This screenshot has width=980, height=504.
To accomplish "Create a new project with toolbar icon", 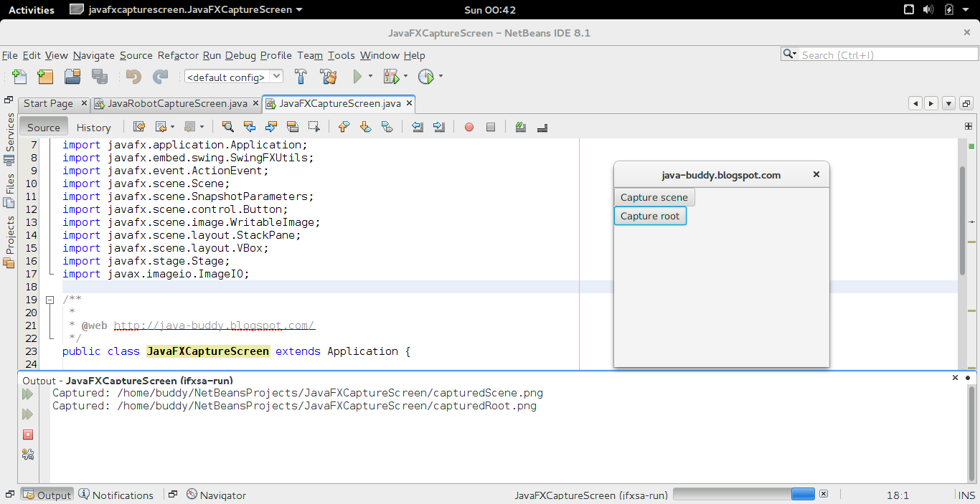I will tap(45, 76).
